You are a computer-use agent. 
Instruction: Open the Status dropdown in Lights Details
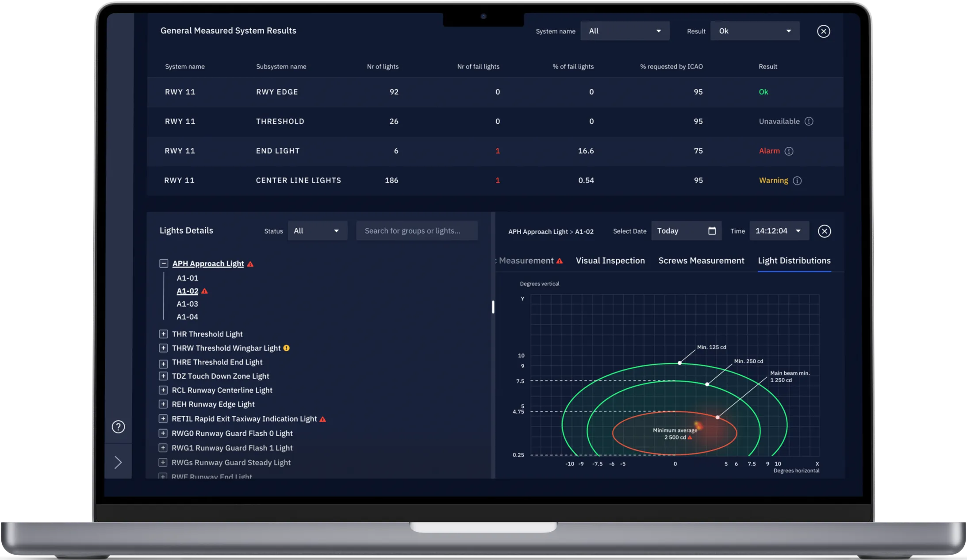(317, 230)
